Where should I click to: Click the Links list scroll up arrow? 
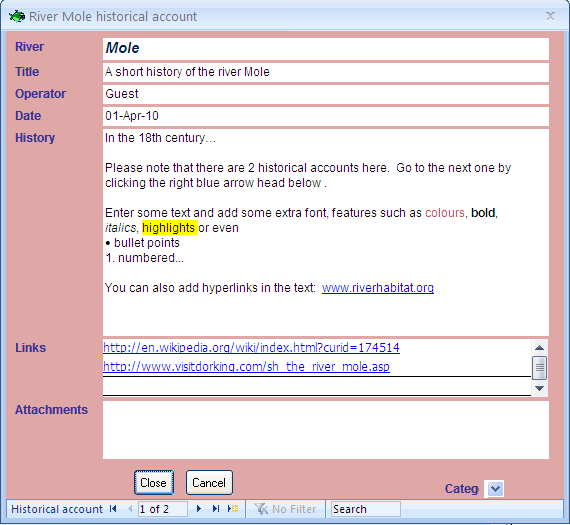[x=539, y=348]
